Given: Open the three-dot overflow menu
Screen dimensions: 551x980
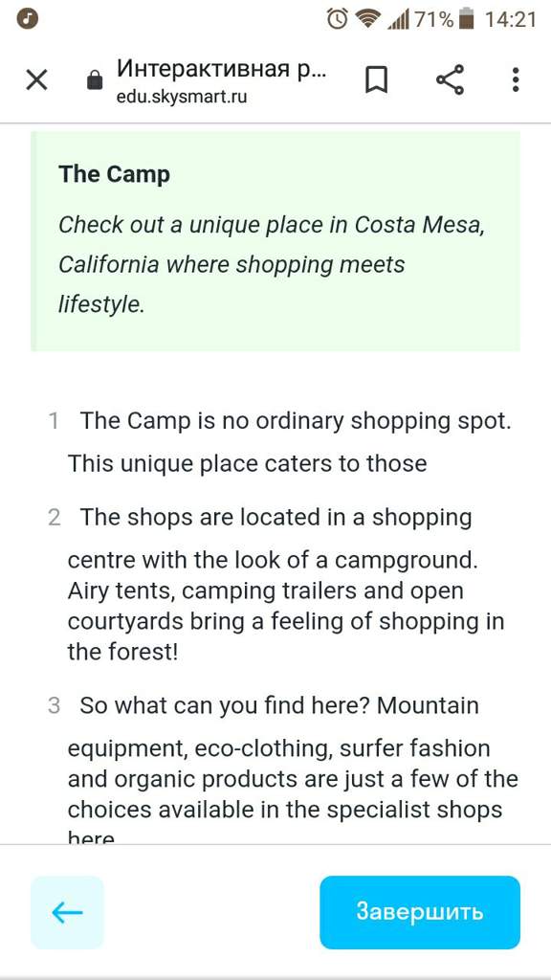Looking at the screenshot, I should [x=516, y=80].
